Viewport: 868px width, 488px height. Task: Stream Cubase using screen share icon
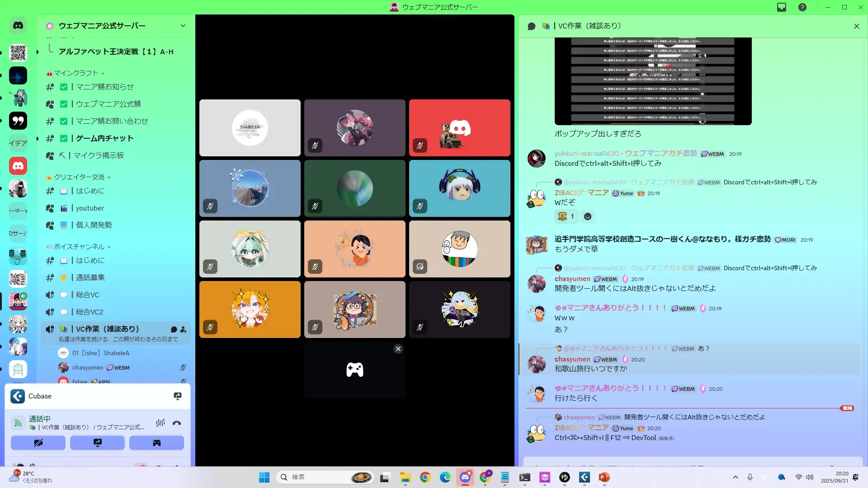coord(178,396)
